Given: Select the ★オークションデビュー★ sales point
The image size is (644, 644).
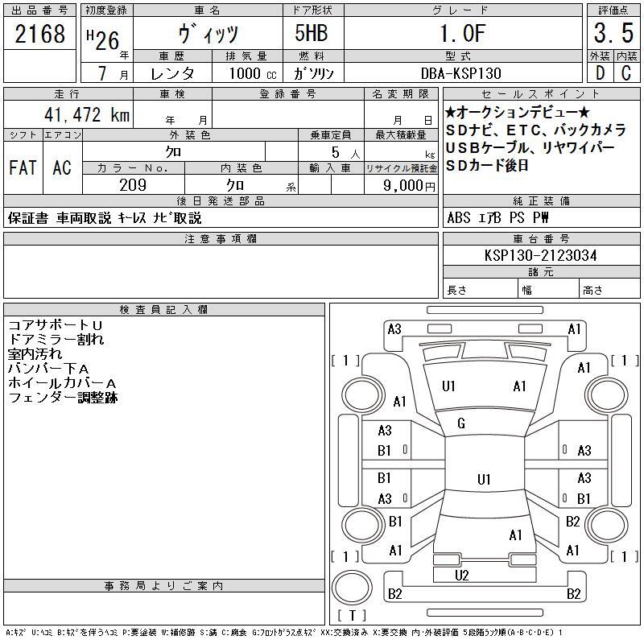Looking at the screenshot, I should 517,112.
